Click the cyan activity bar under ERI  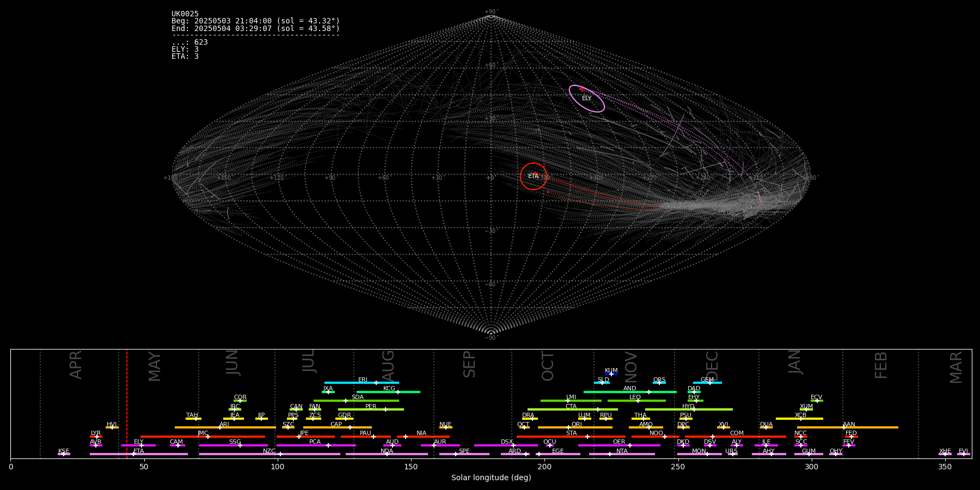coord(362,383)
